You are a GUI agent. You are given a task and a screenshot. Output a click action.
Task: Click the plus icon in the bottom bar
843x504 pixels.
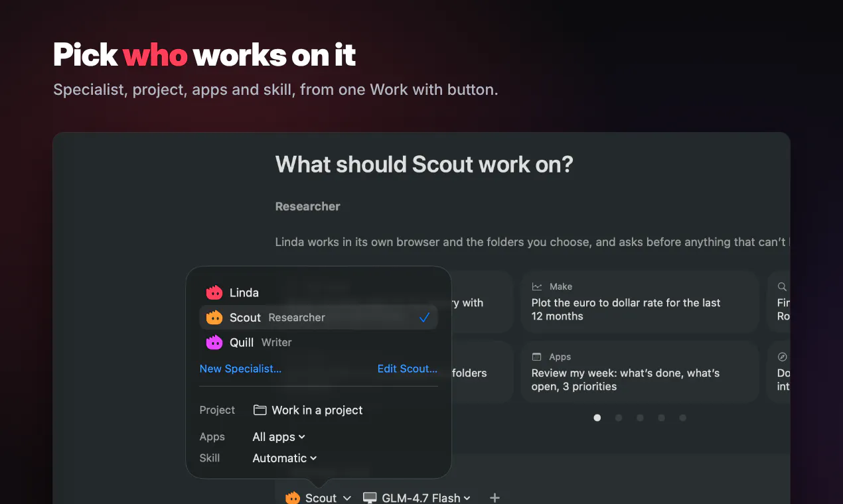[x=495, y=497]
